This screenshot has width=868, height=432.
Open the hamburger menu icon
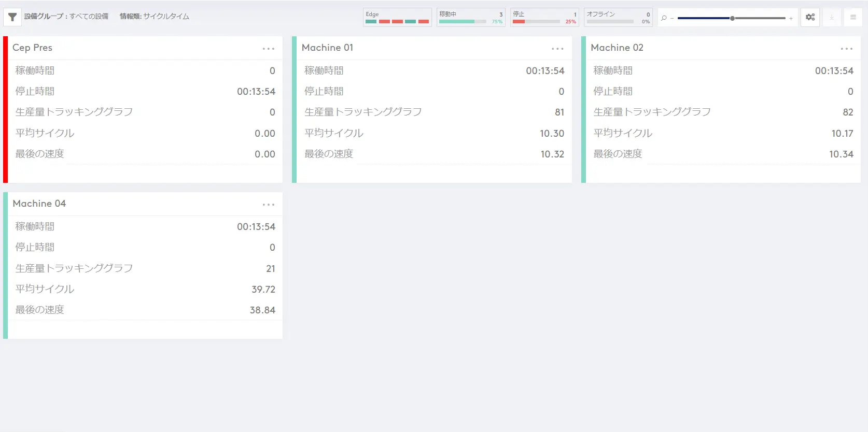[853, 17]
